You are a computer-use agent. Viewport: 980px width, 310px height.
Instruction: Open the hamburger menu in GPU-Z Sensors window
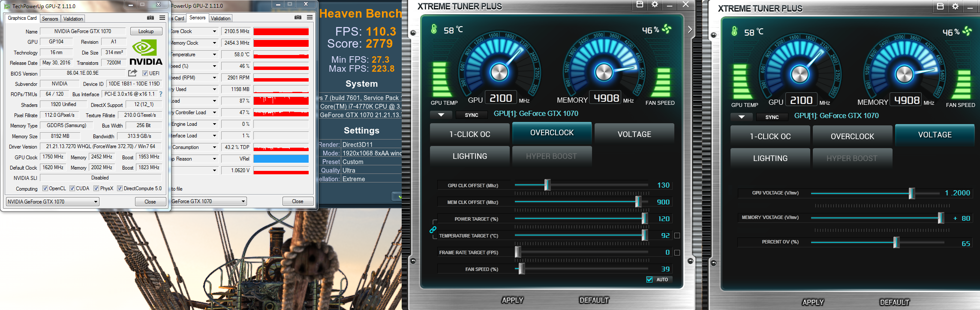310,18
